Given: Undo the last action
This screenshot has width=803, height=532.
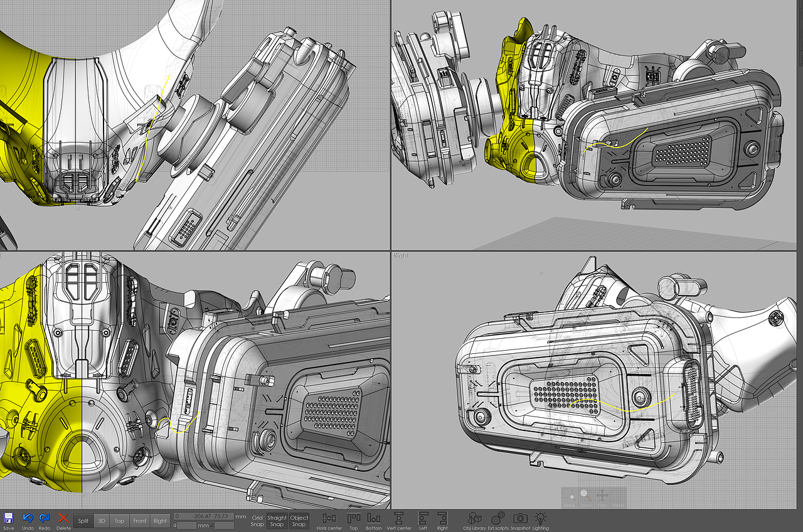Looking at the screenshot, I should pyautogui.click(x=28, y=521).
